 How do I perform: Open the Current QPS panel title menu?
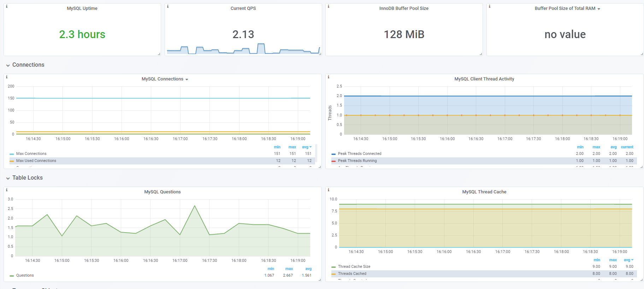click(243, 8)
